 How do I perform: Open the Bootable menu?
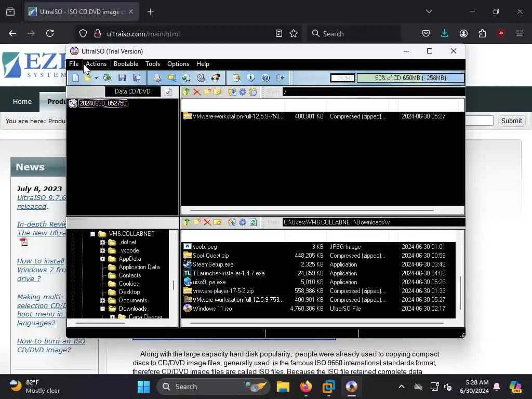tap(126, 64)
